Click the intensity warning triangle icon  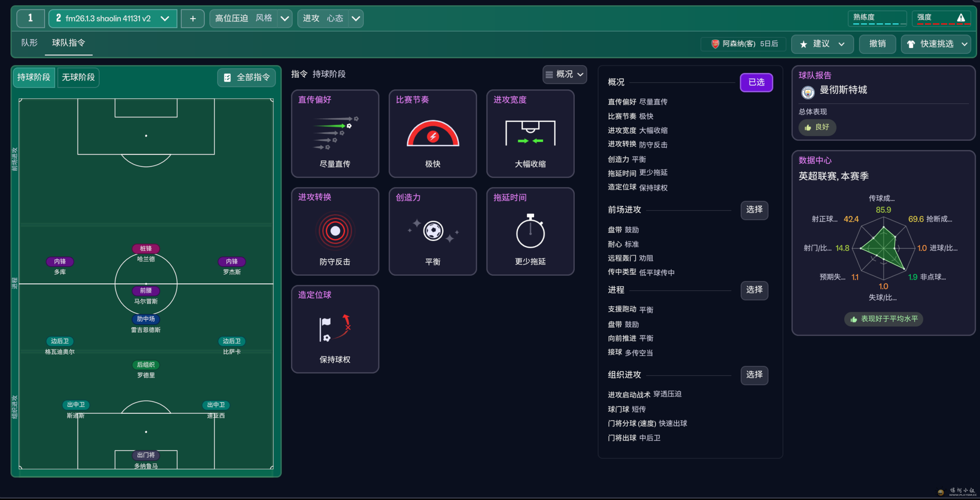pyautogui.click(x=961, y=18)
